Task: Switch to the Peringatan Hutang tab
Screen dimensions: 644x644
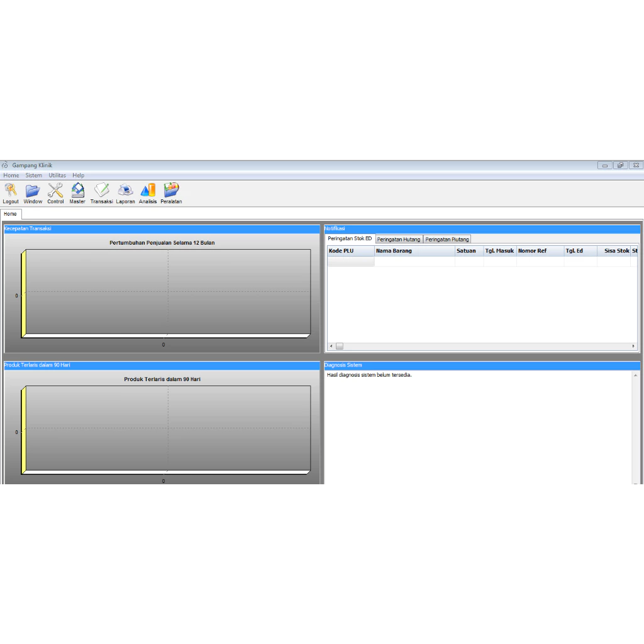Action: [x=399, y=240]
